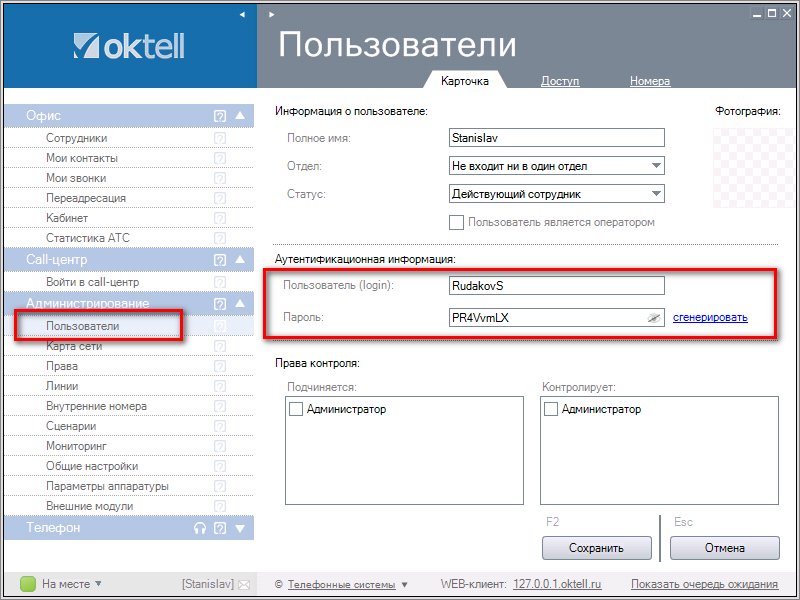Switch to the Доступ tab
The width and height of the screenshot is (800, 600).
pos(560,81)
